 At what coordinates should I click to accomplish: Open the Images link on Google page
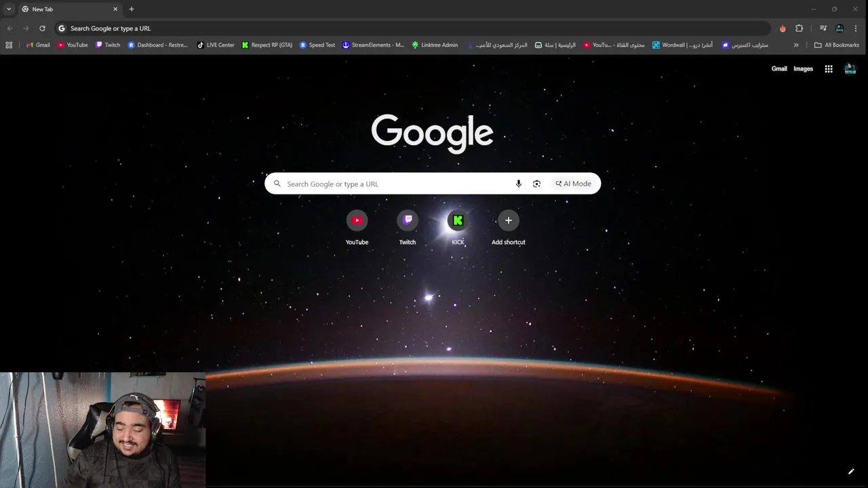pos(803,68)
